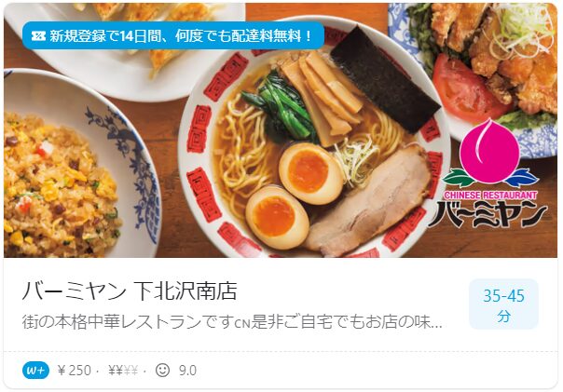Click the smiley face rating icon
The height and width of the screenshot is (392, 563).
click(162, 370)
